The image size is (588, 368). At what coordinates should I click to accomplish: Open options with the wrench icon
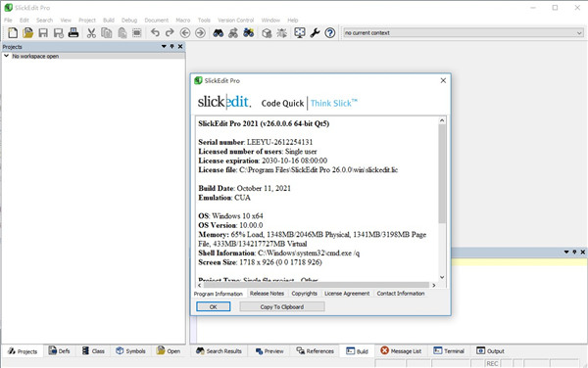pos(315,33)
